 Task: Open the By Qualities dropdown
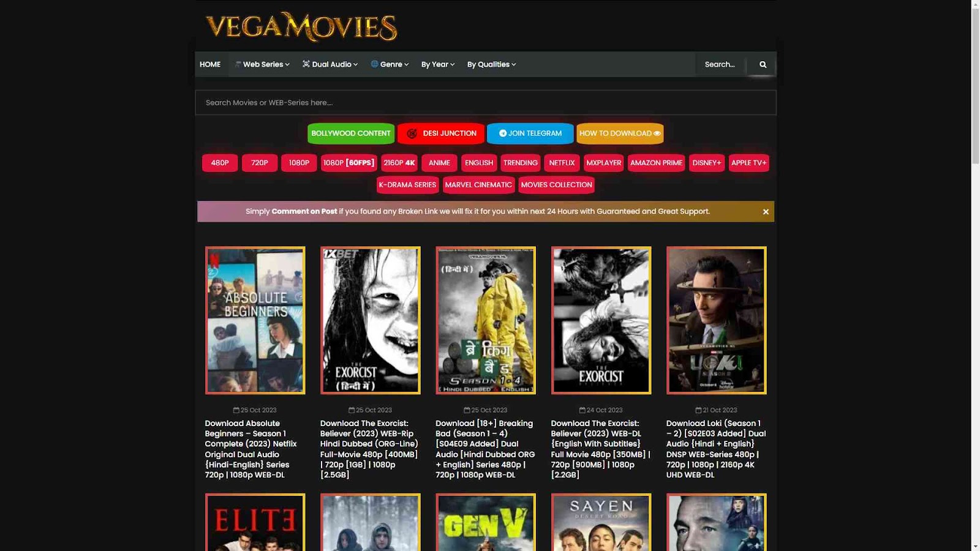492,64
